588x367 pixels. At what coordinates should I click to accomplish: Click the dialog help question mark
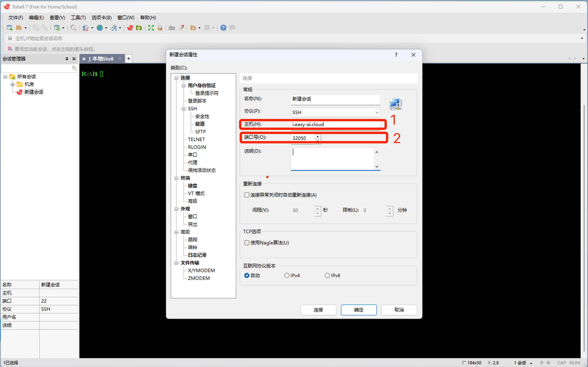396,55
